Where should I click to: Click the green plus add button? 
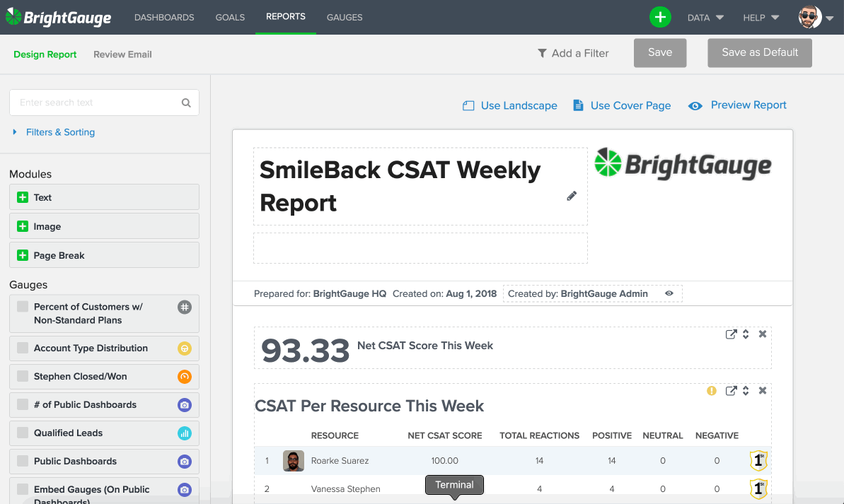[660, 17]
